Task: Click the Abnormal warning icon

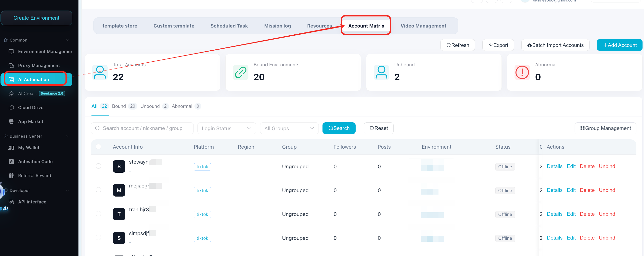Action: [522, 73]
